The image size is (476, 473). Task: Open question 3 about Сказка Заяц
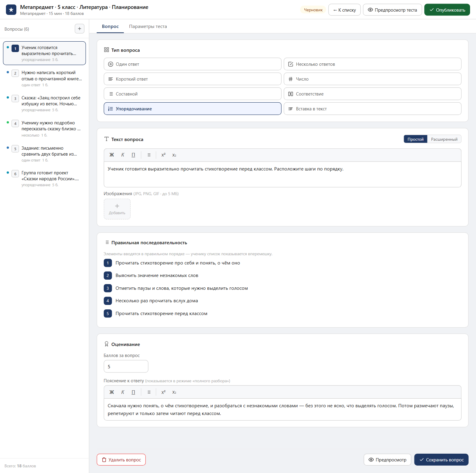44,104
